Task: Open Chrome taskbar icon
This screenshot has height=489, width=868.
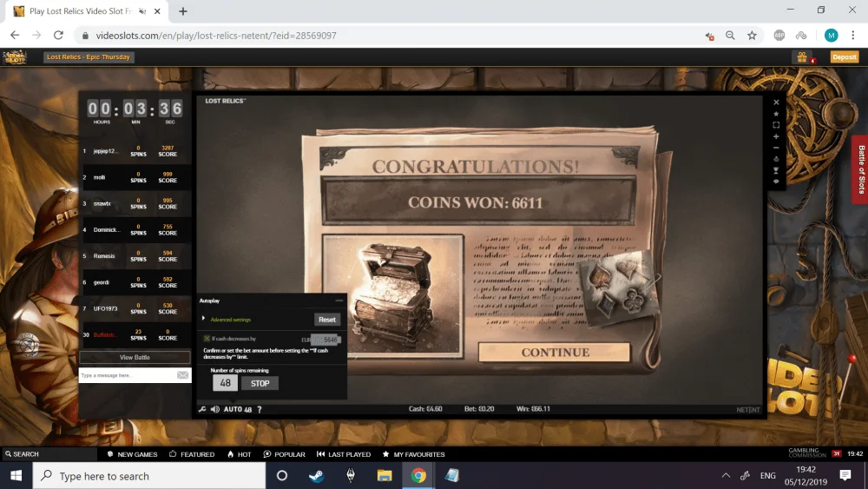Action: pos(418,476)
